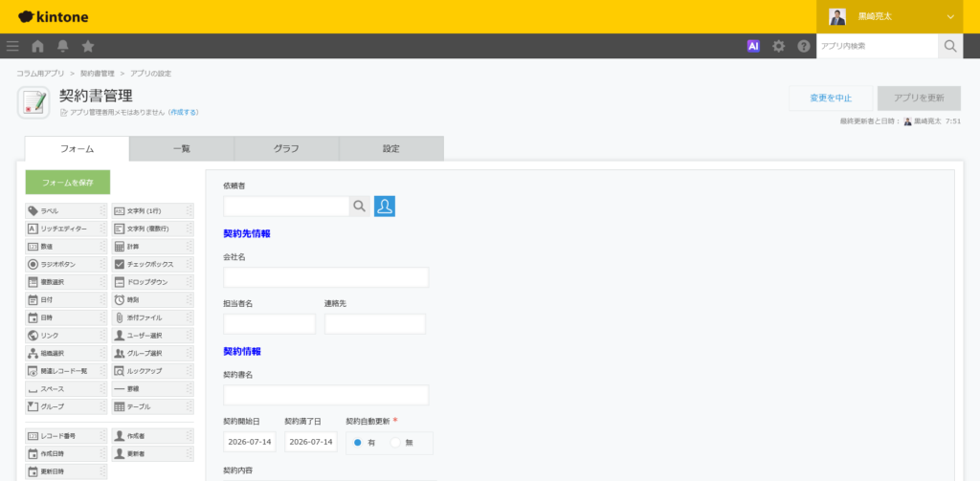The height and width of the screenshot is (481, 980).
Task: Select the 文字列 (複数行) field tile
Action: tap(152, 229)
